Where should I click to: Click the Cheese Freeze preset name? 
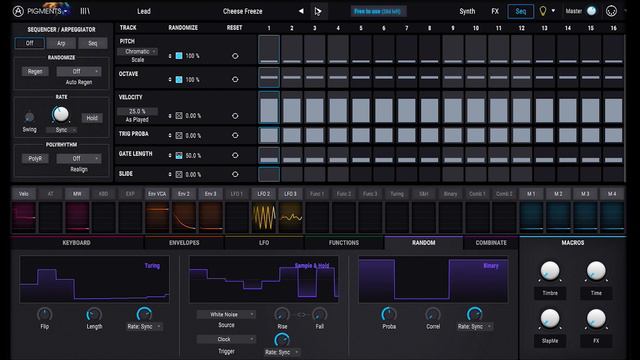(x=242, y=11)
